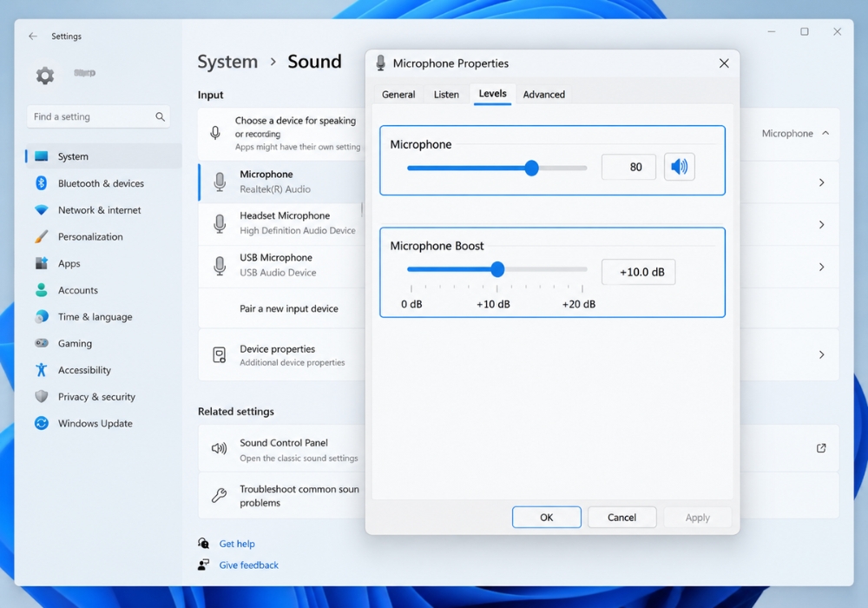Close the Microphone Properties dialog
The width and height of the screenshot is (868, 608).
[x=724, y=63]
